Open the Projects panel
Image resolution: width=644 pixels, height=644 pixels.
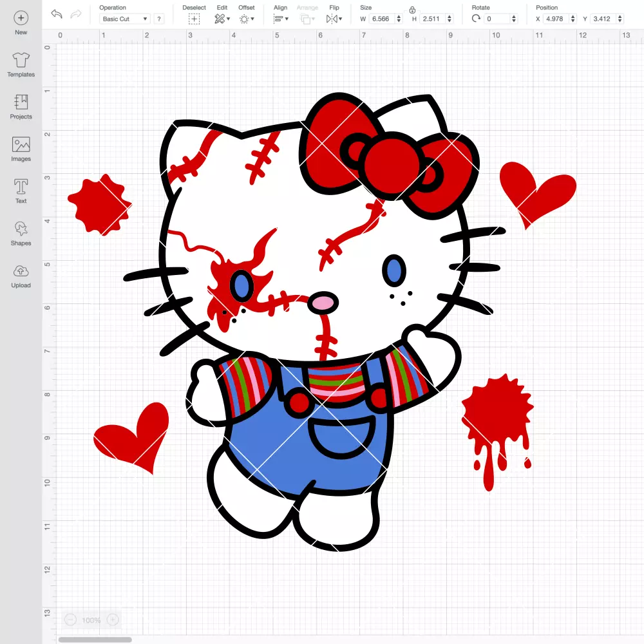pos(21,107)
